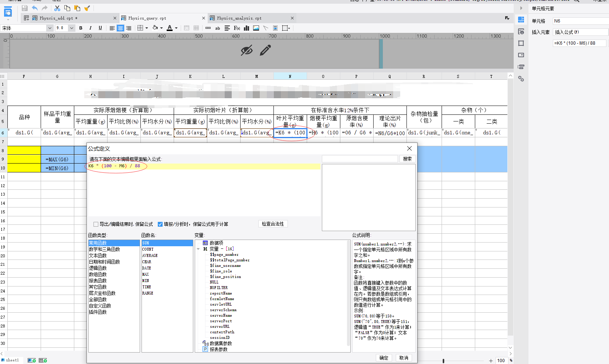Select center alignment

[120, 28]
